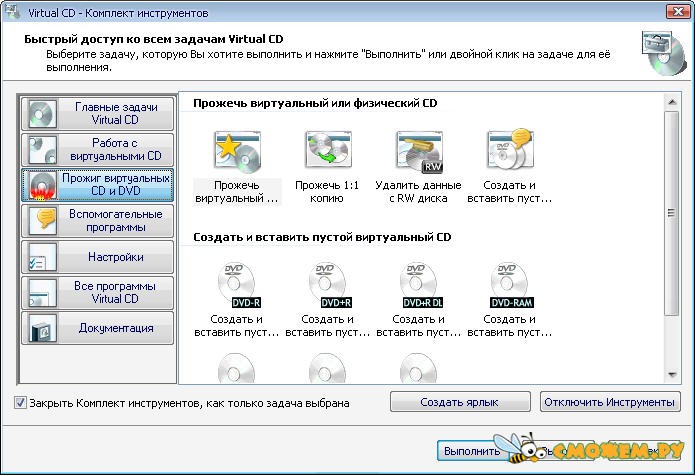Click the Выполнить button
Screen dimensions: 695x475
(472, 451)
